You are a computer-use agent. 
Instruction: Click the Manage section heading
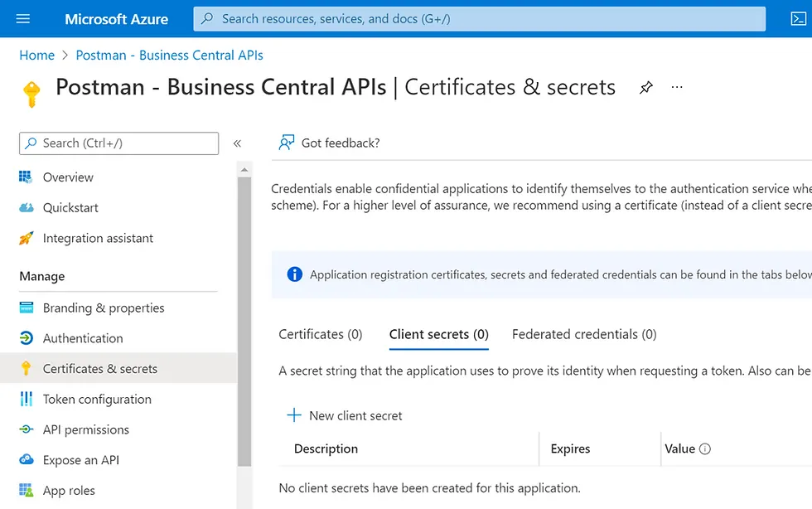pyautogui.click(x=42, y=276)
